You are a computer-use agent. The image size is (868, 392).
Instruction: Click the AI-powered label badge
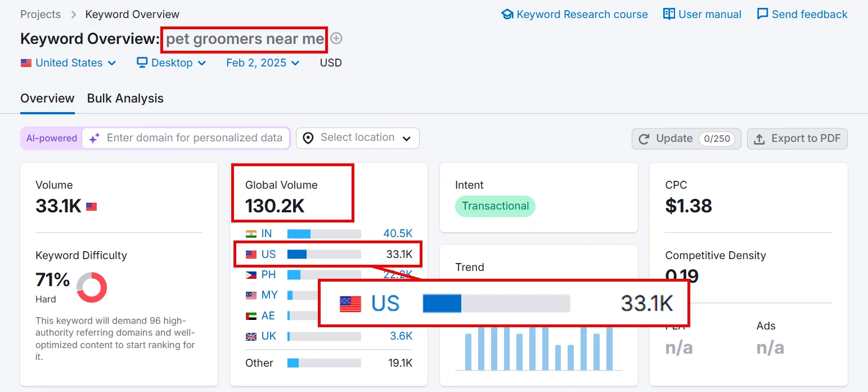pos(52,138)
